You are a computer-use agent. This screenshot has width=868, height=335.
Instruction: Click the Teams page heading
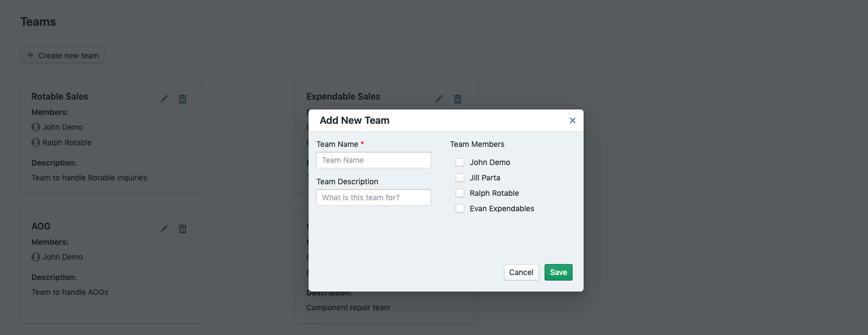click(x=38, y=22)
